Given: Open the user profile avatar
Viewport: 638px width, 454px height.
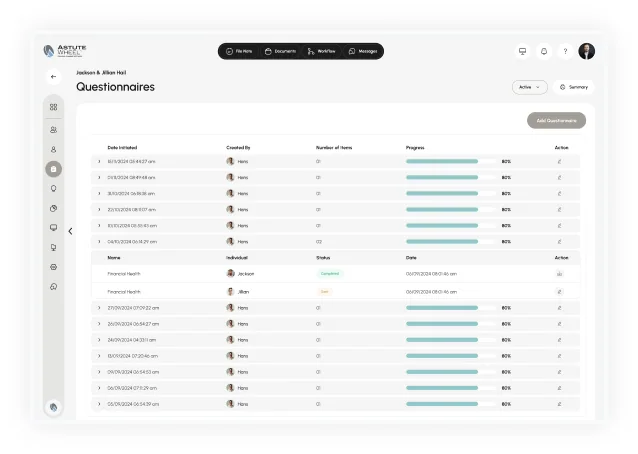Looking at the screenshot, I should [587, 51].
